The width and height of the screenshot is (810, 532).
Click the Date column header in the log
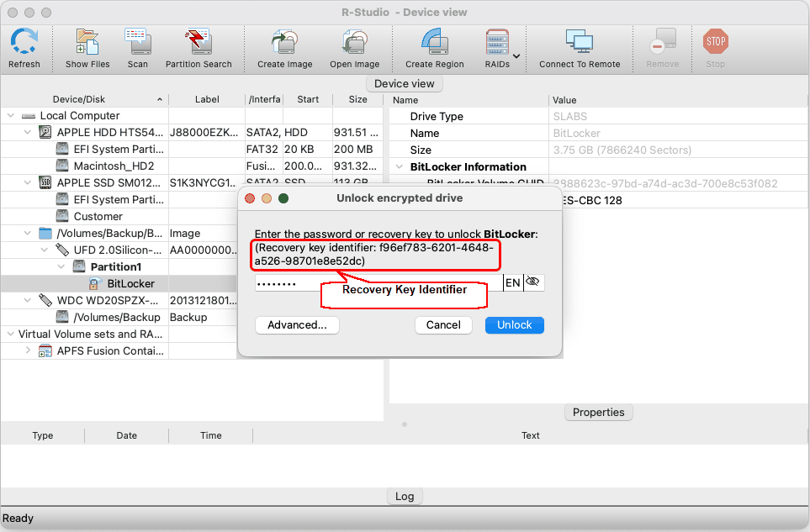coord(126,435)
